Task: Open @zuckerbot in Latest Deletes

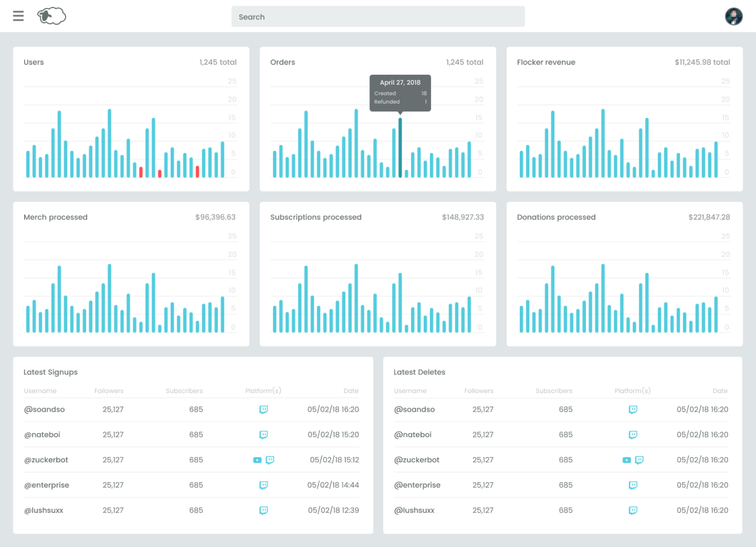Action: tap(417, 460)
